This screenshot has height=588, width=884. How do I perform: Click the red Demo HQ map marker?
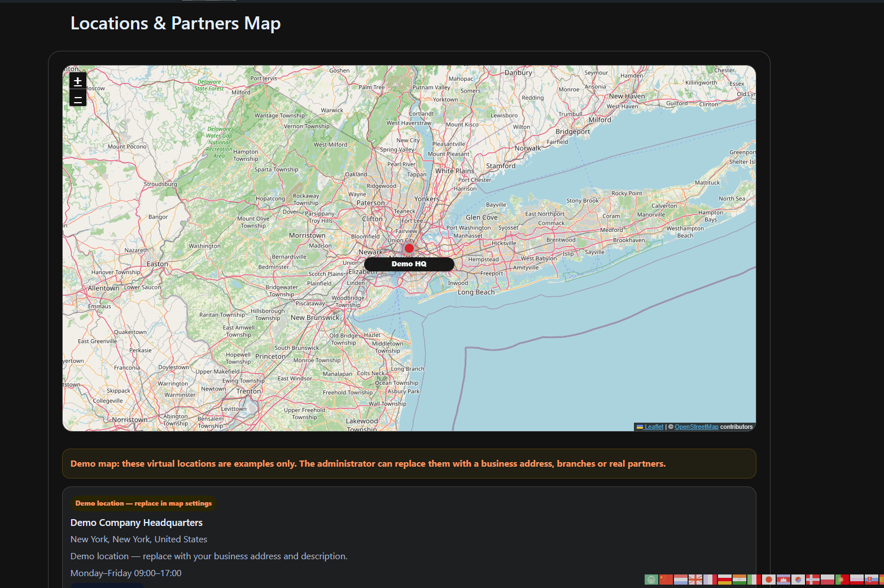[x=409, y=248]
